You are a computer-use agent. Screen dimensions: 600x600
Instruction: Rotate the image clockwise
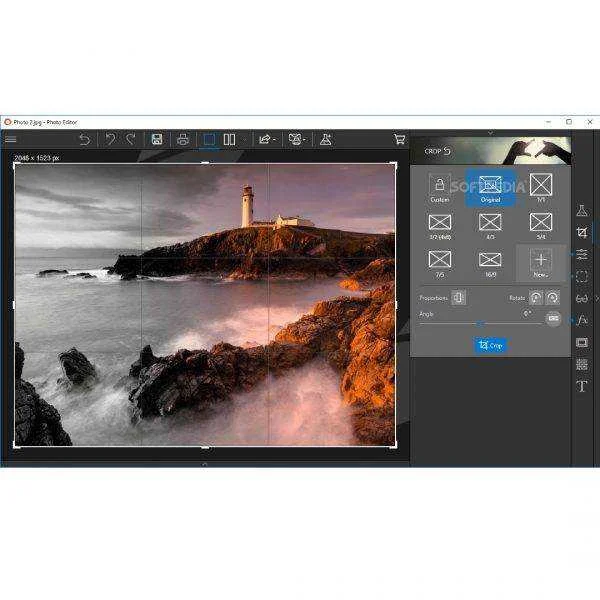[553, 298]
